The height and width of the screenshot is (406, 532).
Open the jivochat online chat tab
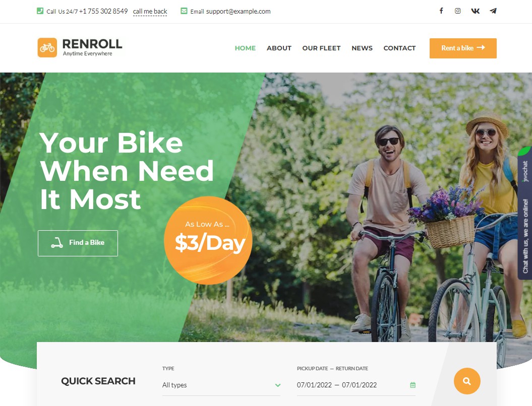coord(524,214)
